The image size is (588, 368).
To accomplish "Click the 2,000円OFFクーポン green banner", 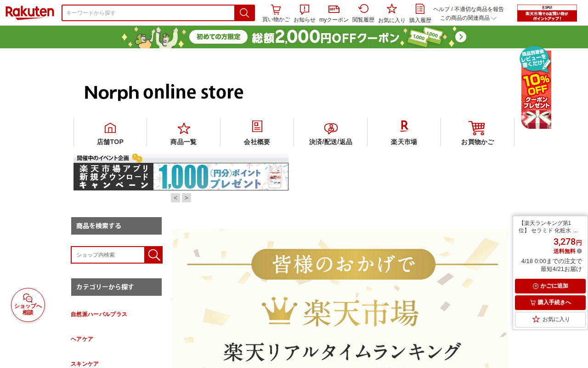I will point(294,37).
